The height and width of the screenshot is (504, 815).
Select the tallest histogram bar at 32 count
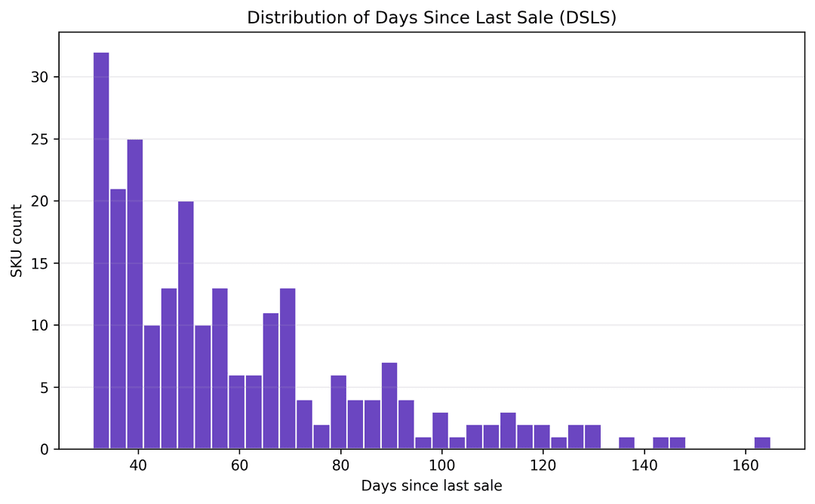(101, 250)
